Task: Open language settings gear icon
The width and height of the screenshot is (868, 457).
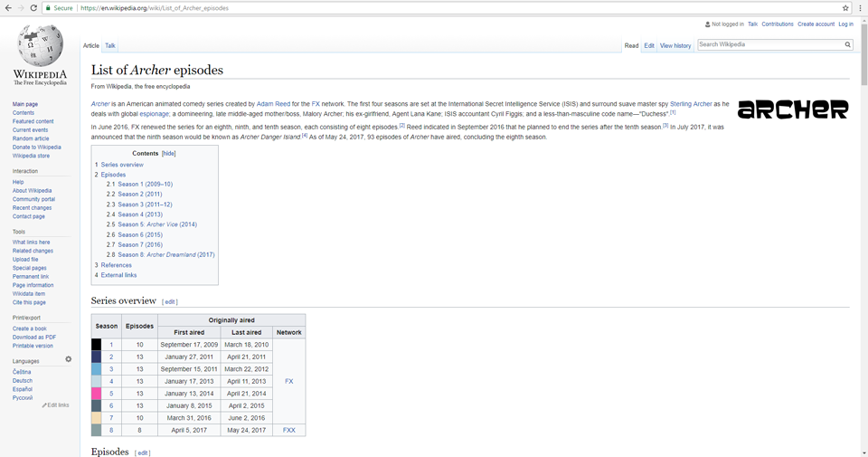Action: 68,359
